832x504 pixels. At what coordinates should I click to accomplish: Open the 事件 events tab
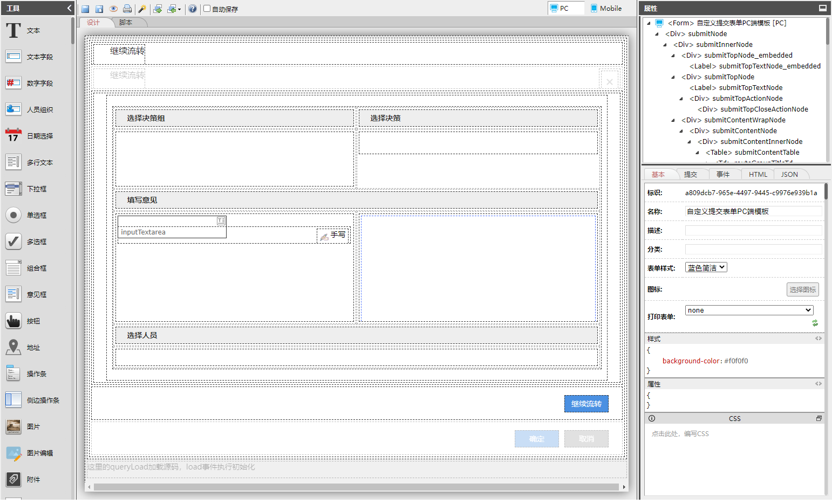tap(723, 174)
